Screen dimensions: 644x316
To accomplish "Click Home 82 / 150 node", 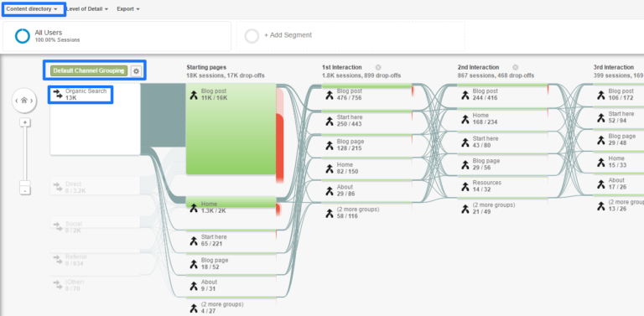I will click(366, 167).
